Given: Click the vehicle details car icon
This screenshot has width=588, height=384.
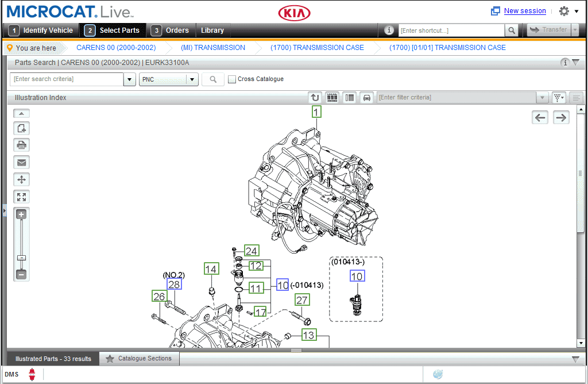Looking at the screenshot, I should [366, 97].
